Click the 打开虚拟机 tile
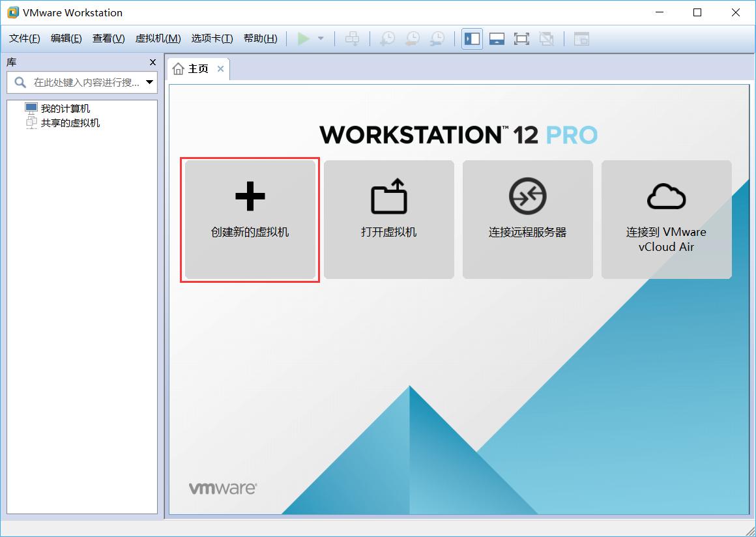This screenshot has height=537, width=756. 388,220
